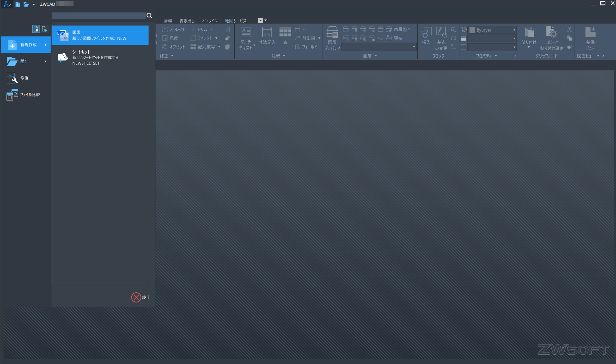616x364 pixels.
Task: Select the ファイル比較 menu item
Action: 26,95
